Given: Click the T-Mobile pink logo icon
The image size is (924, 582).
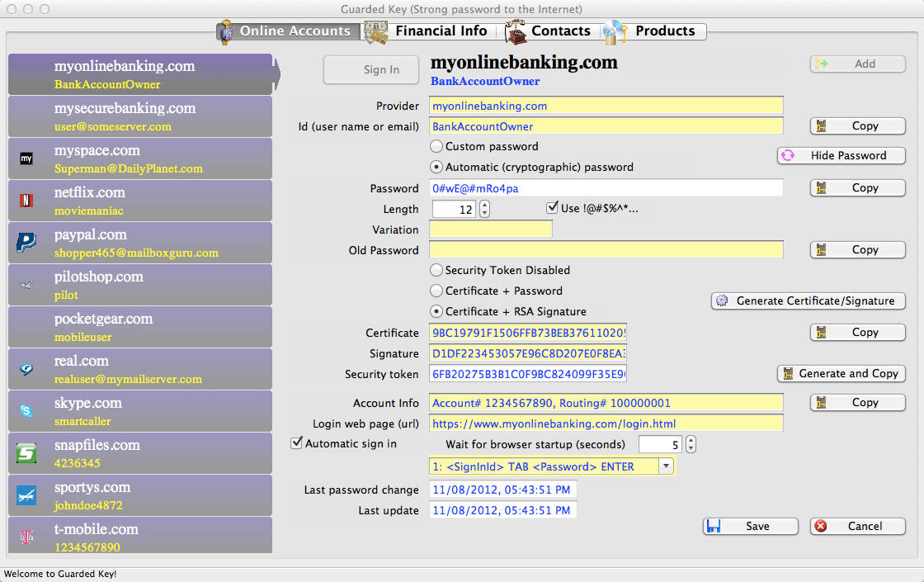Looking at the screenshot, I should tap(26, 537).
